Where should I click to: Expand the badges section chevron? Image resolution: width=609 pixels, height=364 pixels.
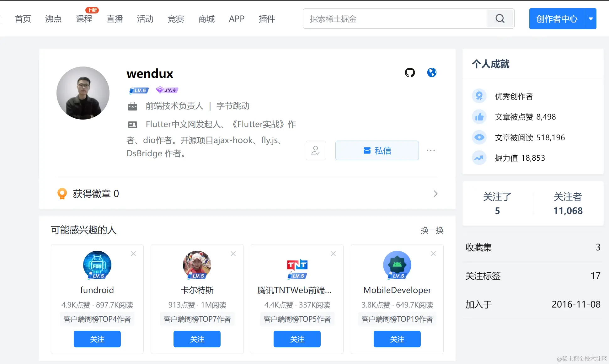[435, 194]
